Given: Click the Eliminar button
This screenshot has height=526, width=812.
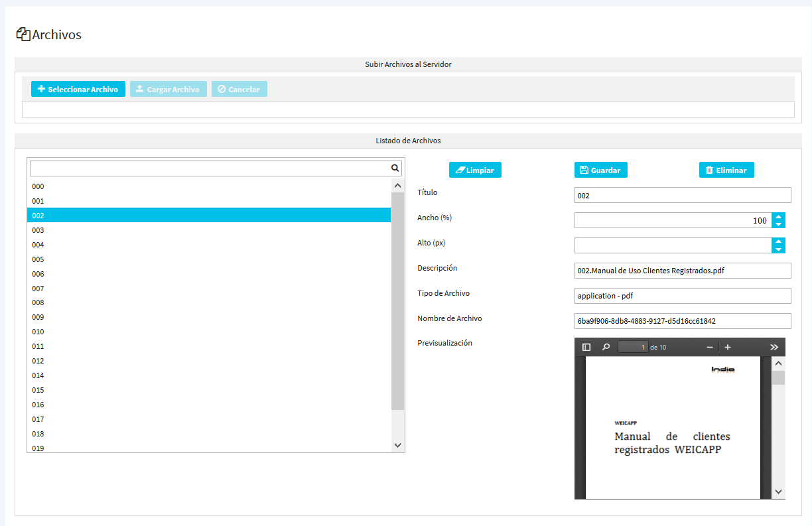Looking at the screenshot, I should [726, 170].
